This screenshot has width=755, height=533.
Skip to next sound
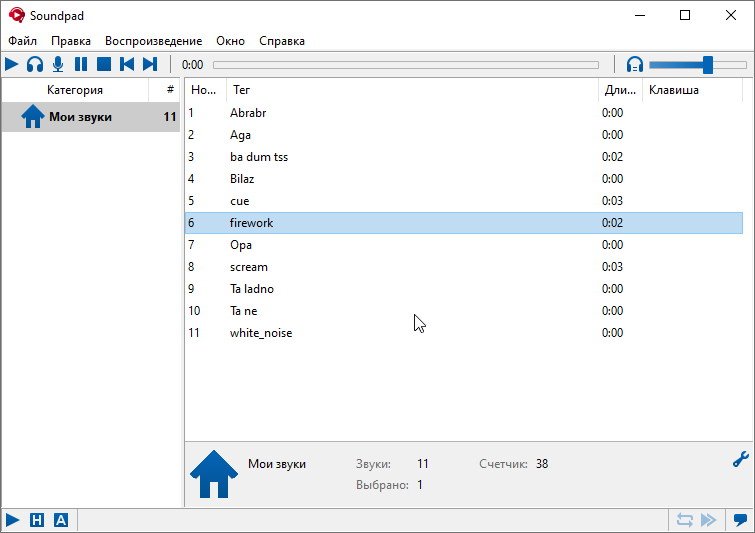[150, 64]
